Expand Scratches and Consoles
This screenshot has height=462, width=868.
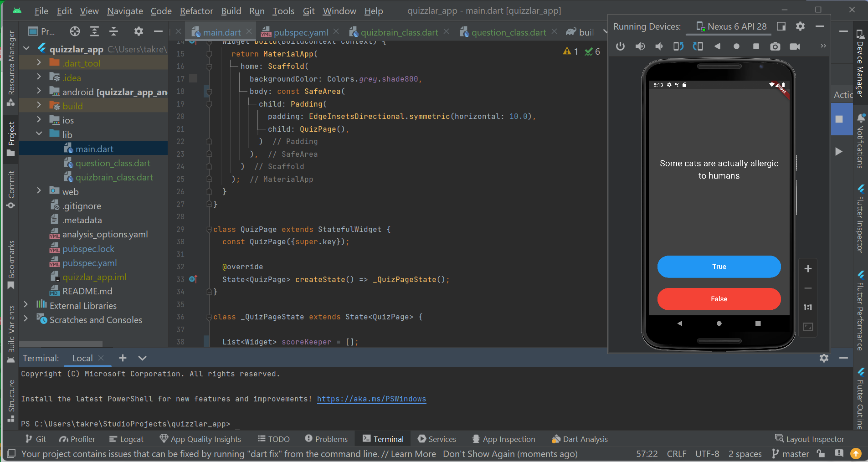click(26, 319)
